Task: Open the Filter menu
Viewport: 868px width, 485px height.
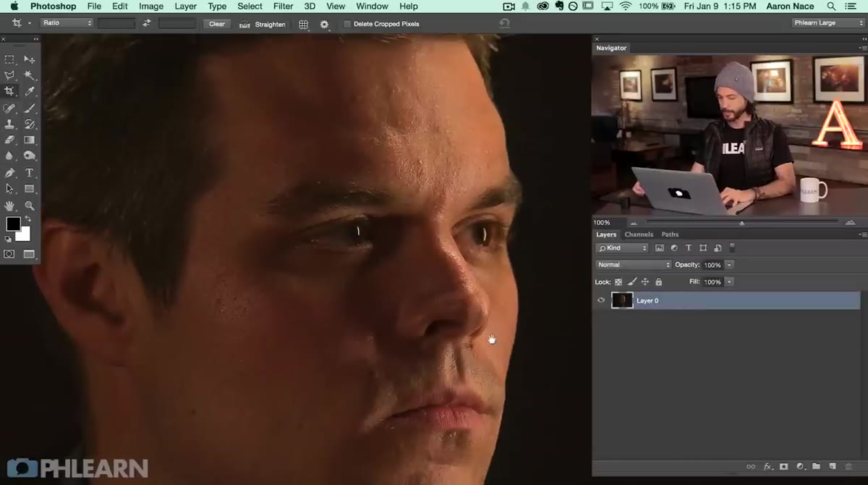Action: click(283, 6)
